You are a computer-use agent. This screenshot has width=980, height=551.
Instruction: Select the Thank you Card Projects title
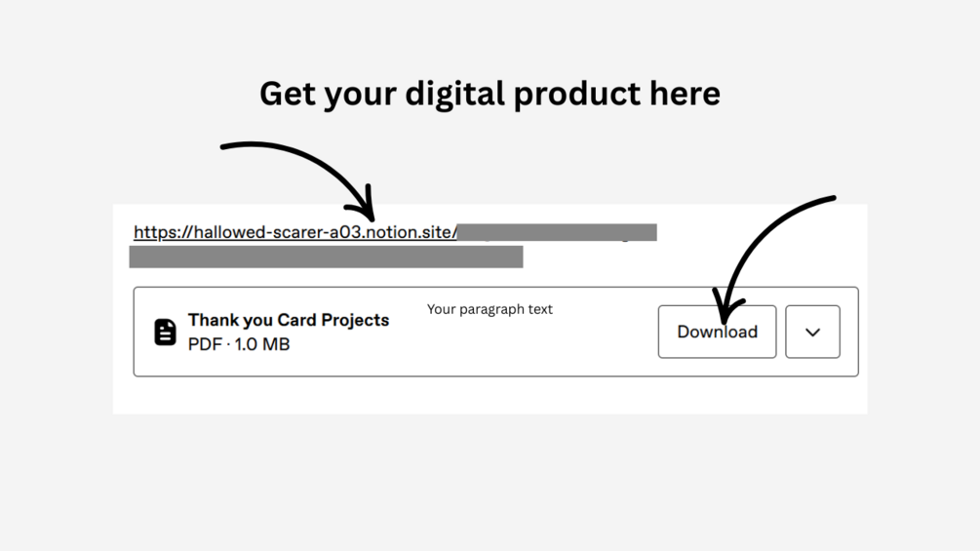[289, 320]
